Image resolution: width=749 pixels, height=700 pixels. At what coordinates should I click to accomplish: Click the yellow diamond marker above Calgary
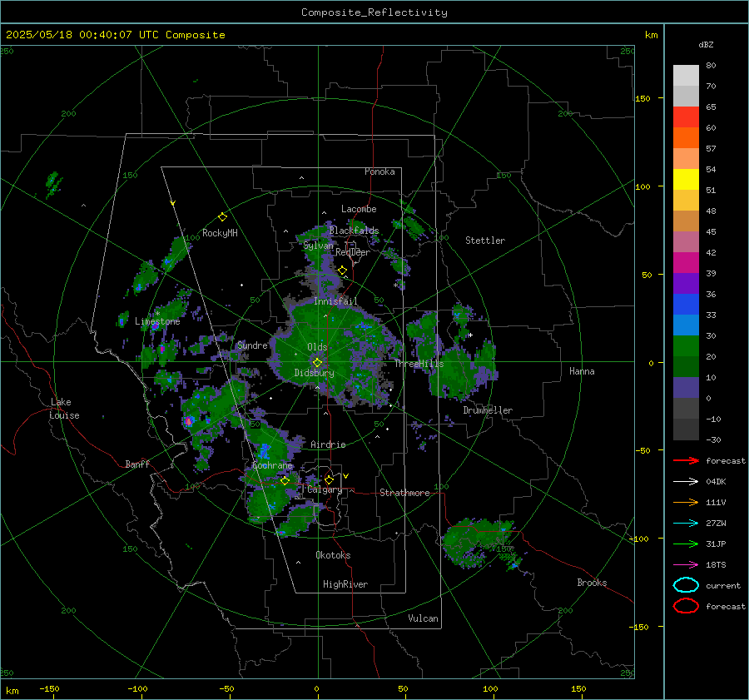pyautogui.click(x=329, y=479)
